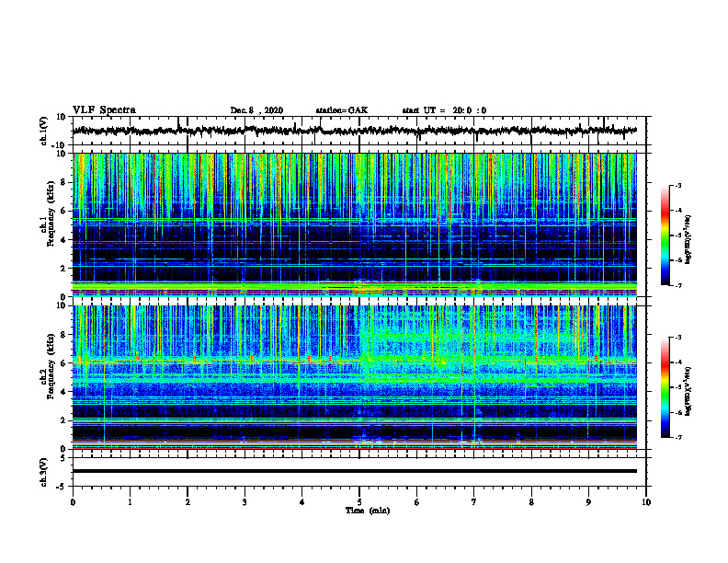Viewport: 728px width, 563px height.
Task: Click the "start UT = 20: 0 : 0" text
Action: 444,110
